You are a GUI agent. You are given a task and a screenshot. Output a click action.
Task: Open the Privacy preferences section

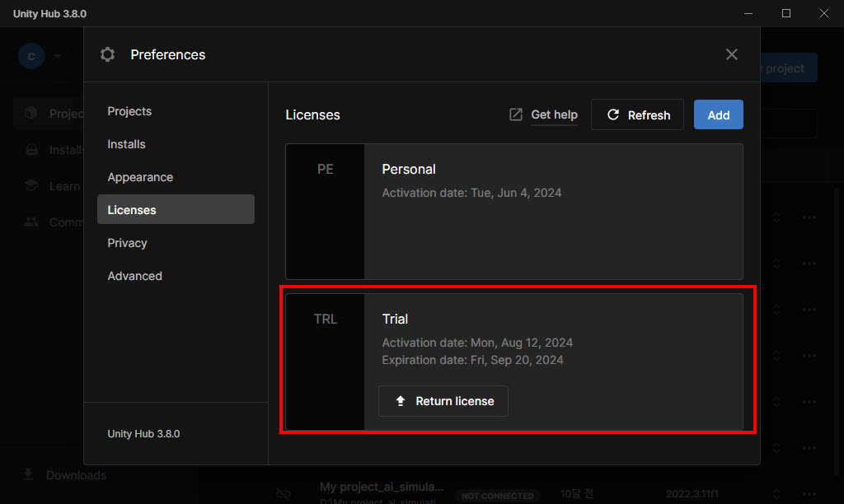point(127,243)
